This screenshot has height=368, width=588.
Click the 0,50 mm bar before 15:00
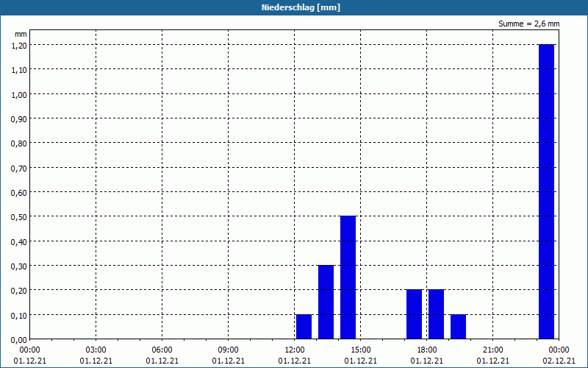(348, 277)
